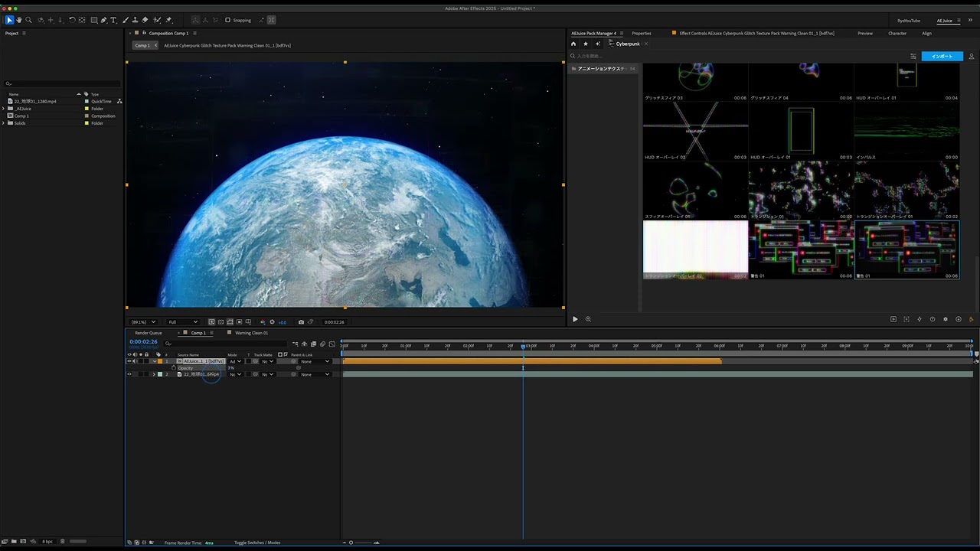Pick the Type text tool

click(114, 20)
